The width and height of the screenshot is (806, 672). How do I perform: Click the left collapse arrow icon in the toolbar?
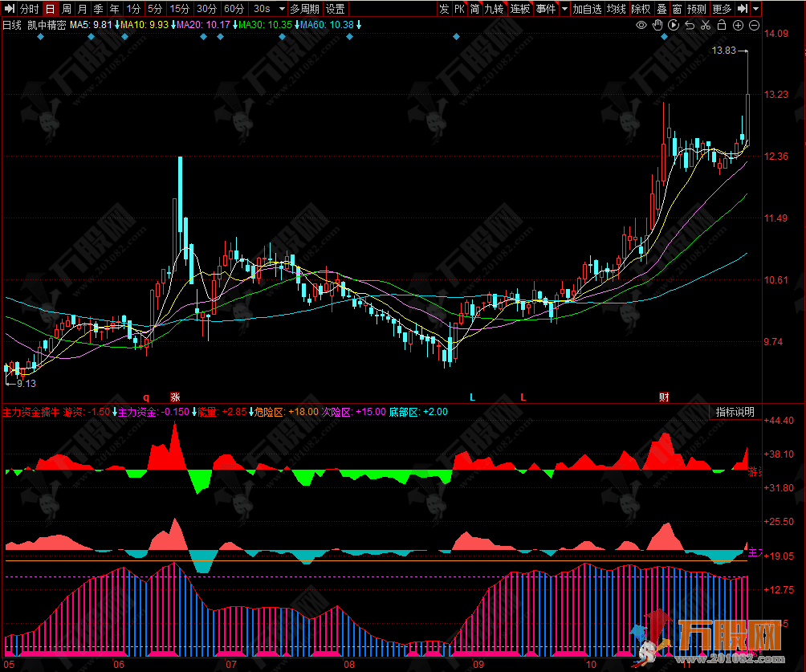point(10,9)
